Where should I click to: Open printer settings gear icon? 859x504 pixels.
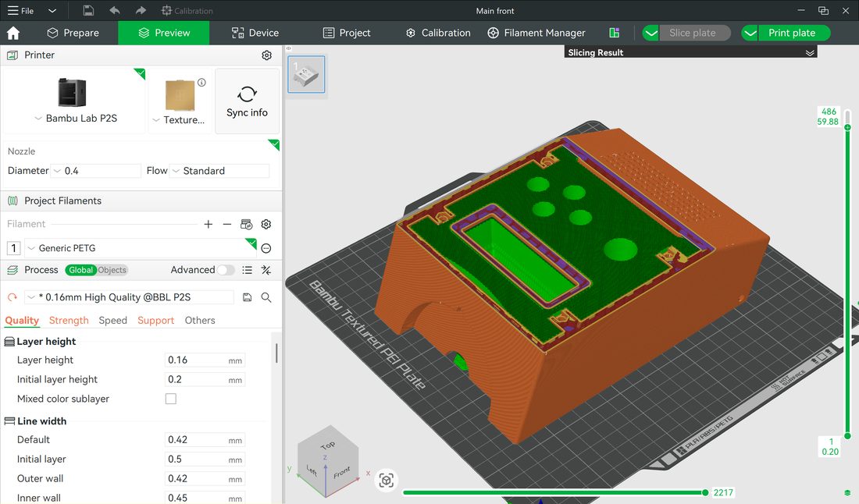pyautogui.click(x=267, y=55)
